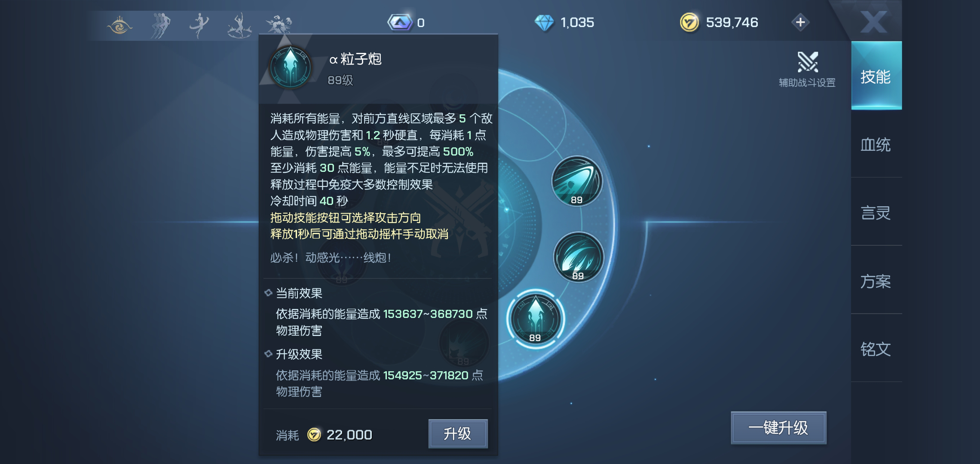
Task: Click the blue diamond currency icon
Action: point(544,22)
